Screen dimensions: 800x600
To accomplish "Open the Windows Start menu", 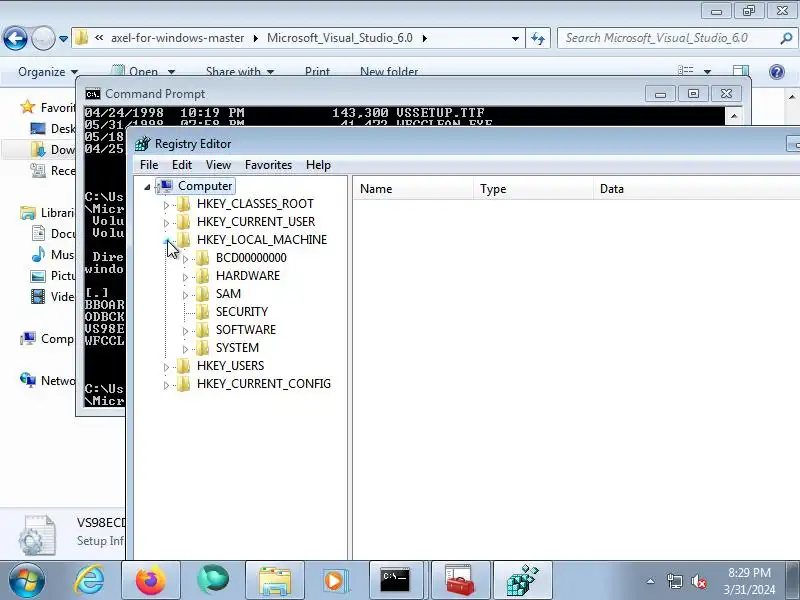I will (x=26, y=581).
